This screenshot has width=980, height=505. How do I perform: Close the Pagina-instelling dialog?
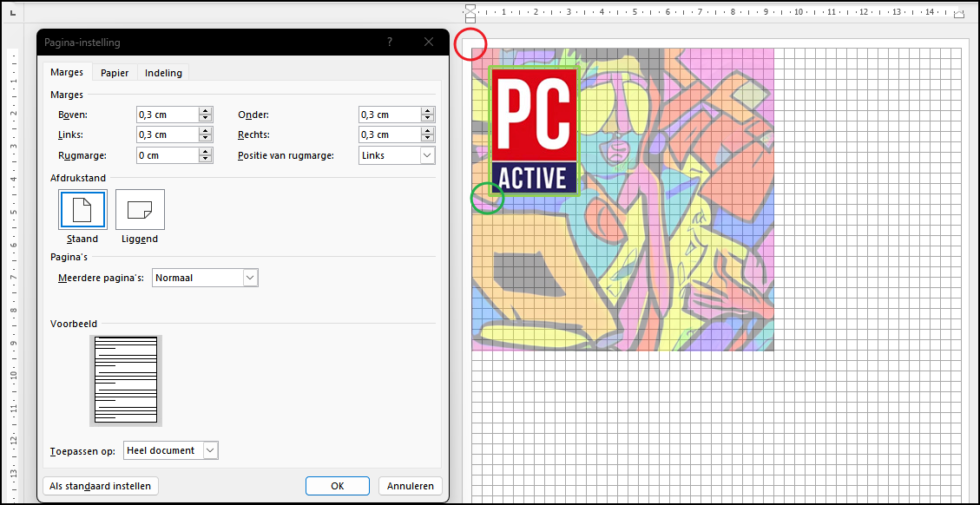click(x=429, y=42)
